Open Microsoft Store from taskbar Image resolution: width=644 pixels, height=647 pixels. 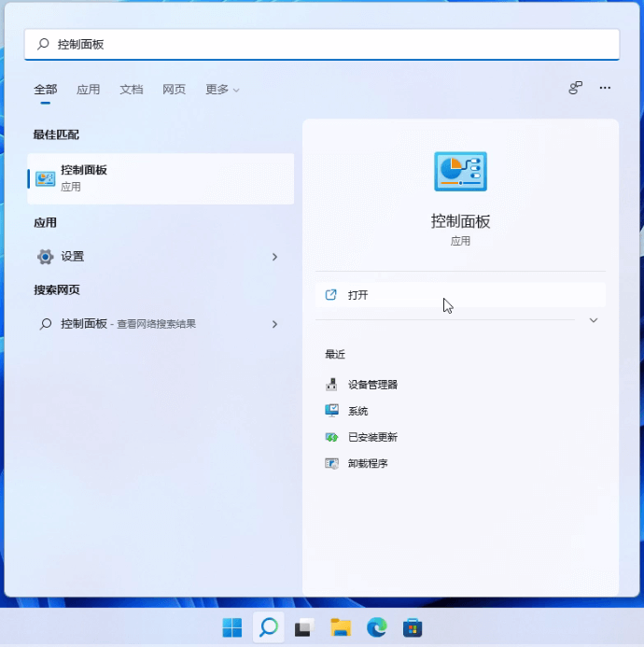click(413, 628)
